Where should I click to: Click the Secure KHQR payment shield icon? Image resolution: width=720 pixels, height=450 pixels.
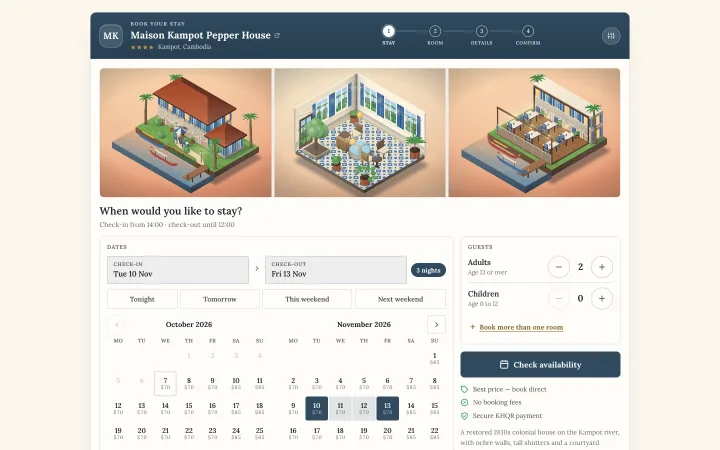[x=464, y=416]
